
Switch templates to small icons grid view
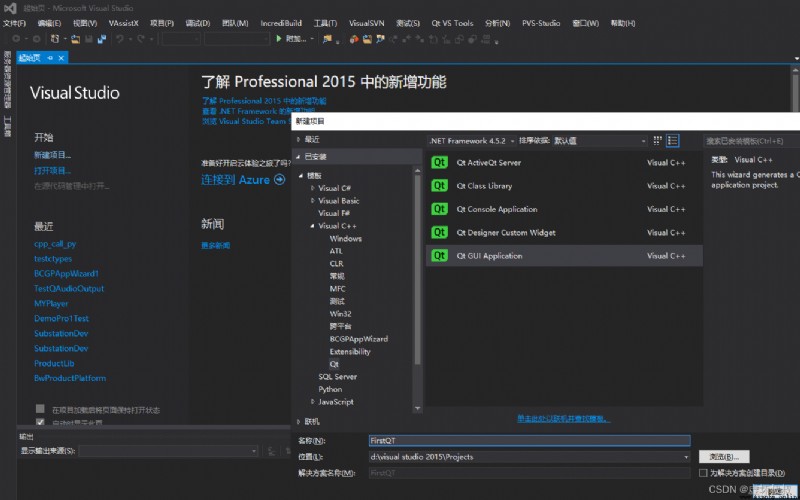(x=657, y=140)
